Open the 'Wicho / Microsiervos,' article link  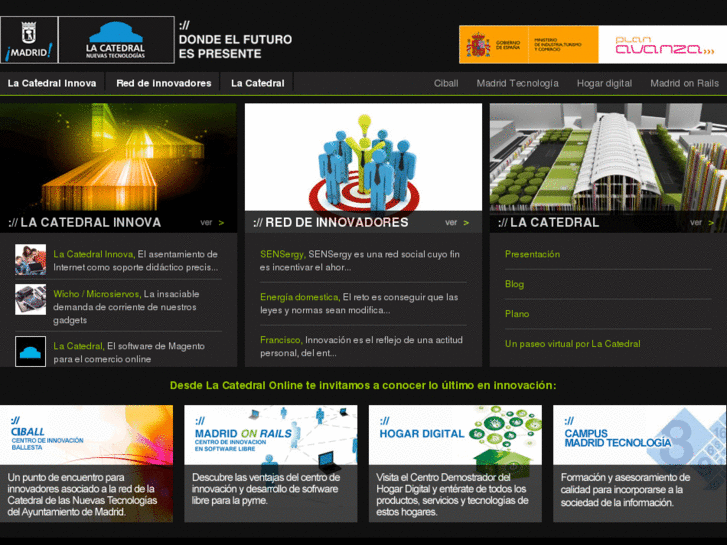[97, 294]
